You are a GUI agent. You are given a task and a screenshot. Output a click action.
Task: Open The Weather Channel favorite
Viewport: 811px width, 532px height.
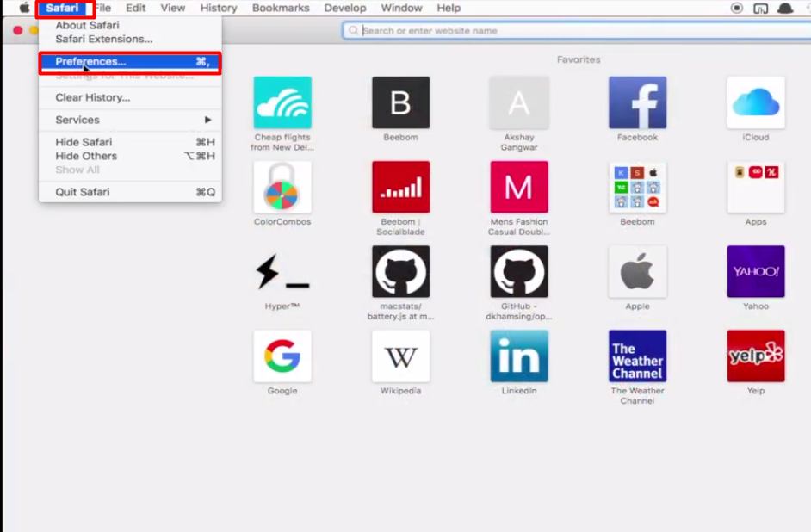tap(637, 356)
